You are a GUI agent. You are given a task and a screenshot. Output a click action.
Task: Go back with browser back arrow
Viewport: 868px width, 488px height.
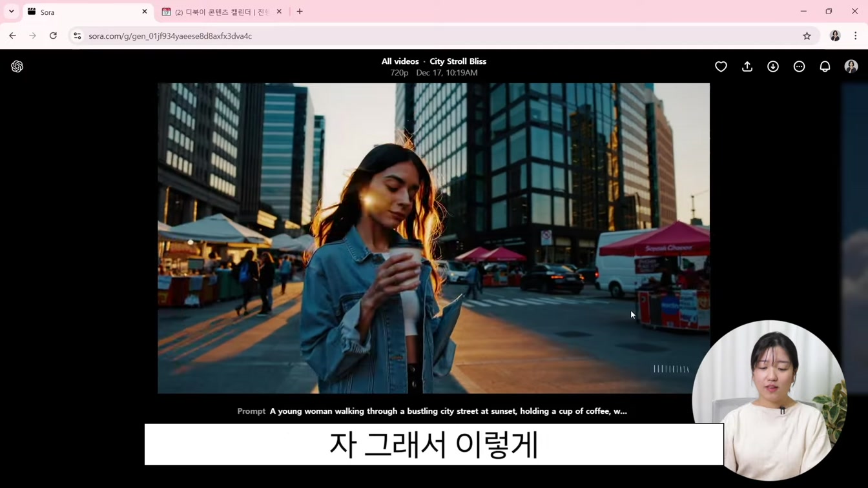12,36
